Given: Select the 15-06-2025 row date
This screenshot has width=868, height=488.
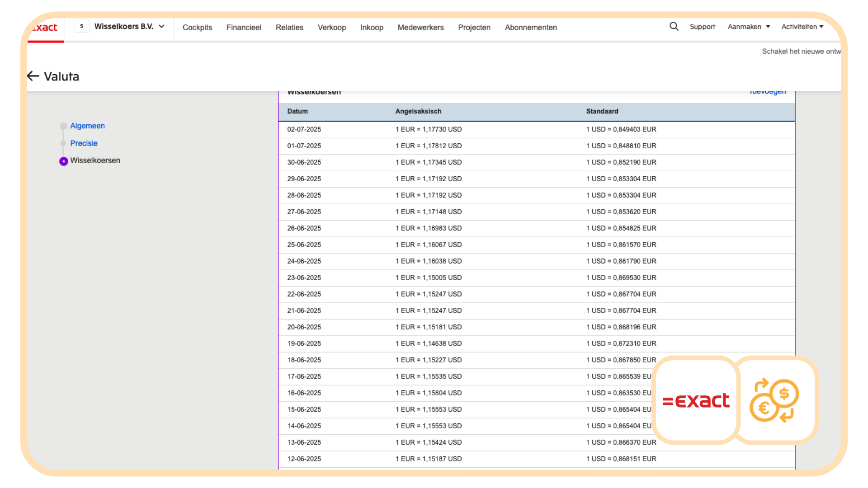Looking at the screenshot, I should (x=304, y=410).
